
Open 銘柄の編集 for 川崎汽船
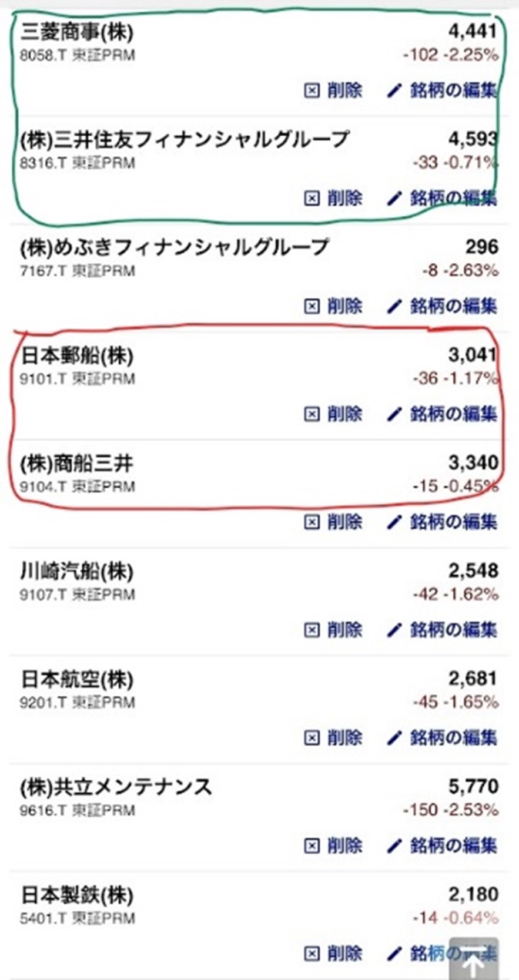453,630
